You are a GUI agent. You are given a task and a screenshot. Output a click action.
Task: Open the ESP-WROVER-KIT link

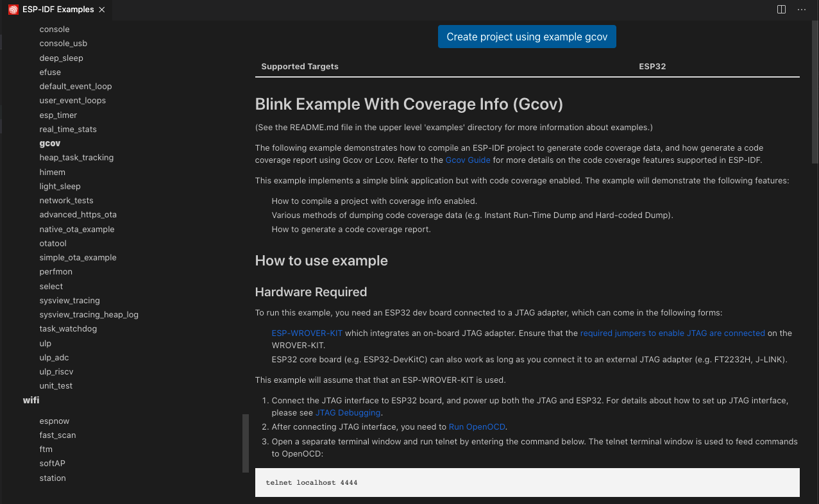coord(307,333)
